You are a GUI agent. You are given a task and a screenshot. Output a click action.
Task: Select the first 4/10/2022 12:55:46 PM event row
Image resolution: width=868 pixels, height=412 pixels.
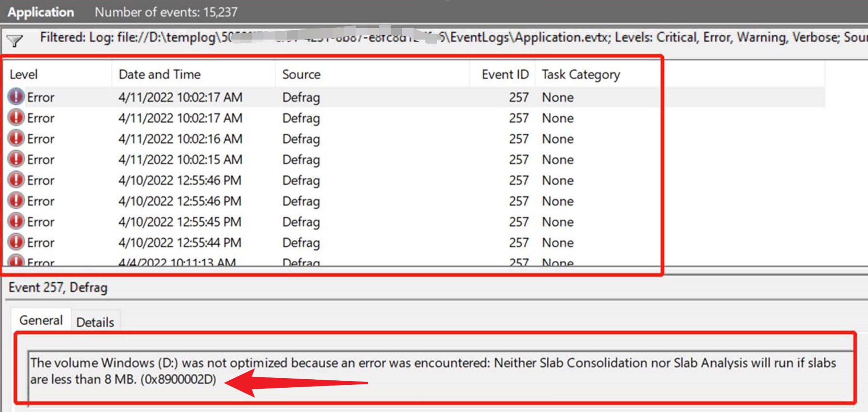pyautogui.click(x=180, y=181)
